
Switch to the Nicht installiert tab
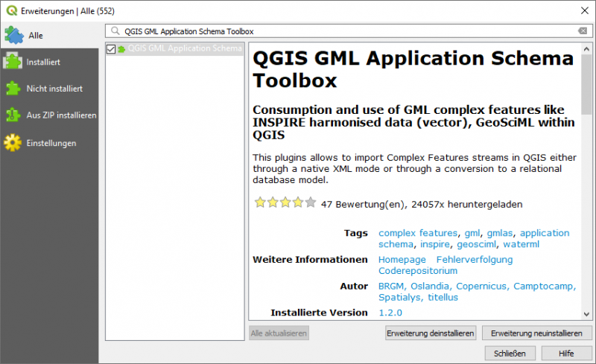pyautogui.click(x=49, y=89)
